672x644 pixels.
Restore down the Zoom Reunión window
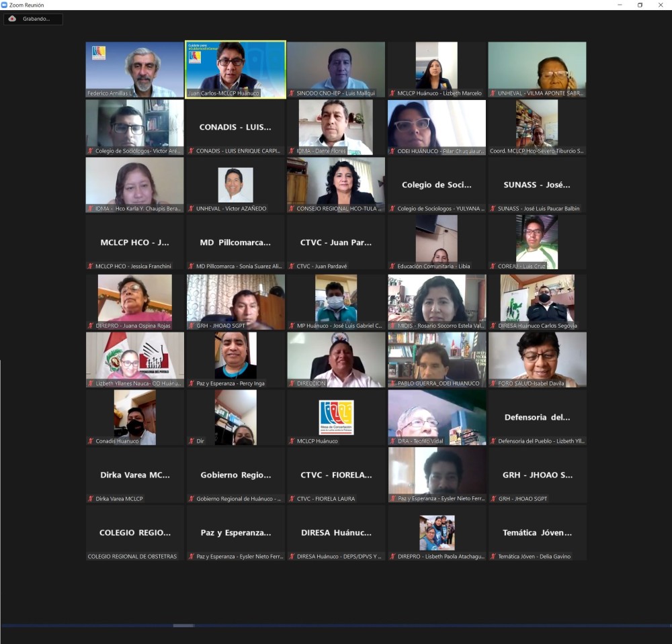point(640,5)
